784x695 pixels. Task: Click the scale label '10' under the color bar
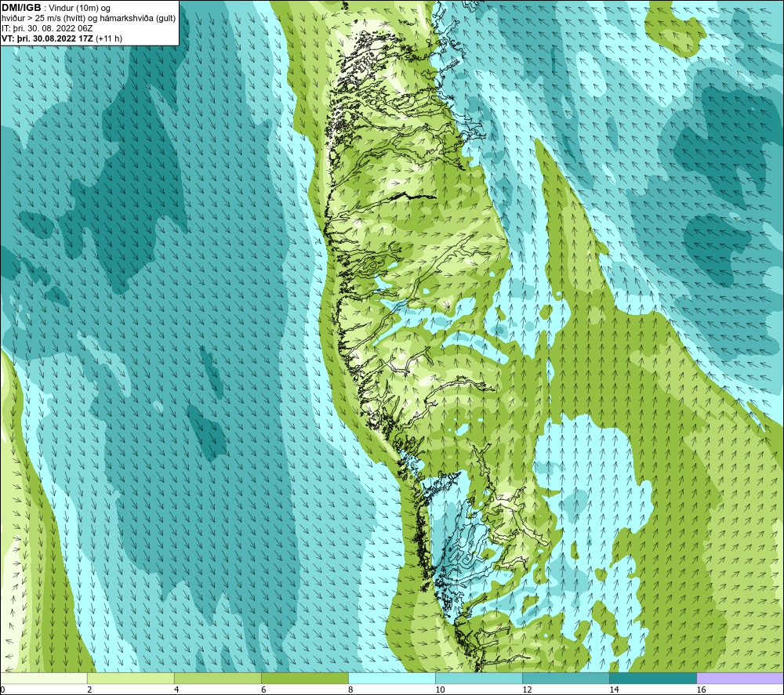[x=440, y=690]
